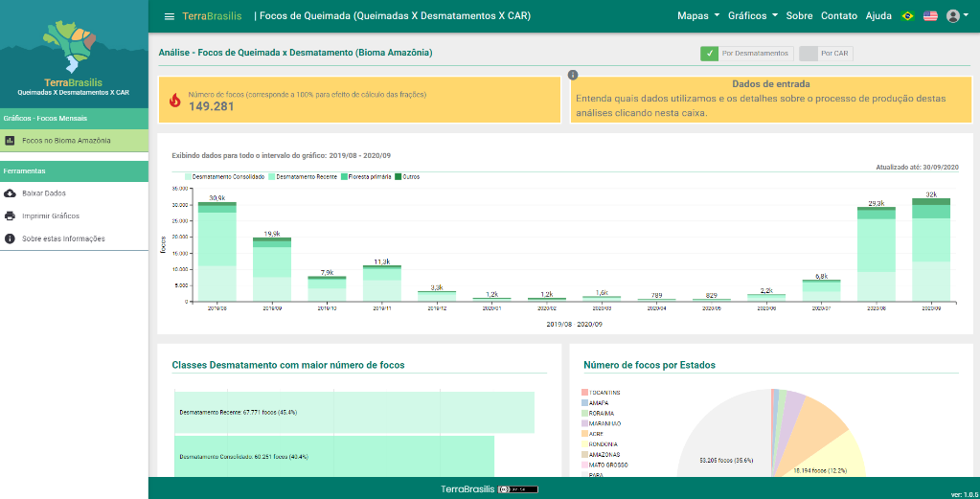Screen dimensions: 980x499
Task: Click the 2020/08 bar labeled 29,3k
Action: [877, 254]
